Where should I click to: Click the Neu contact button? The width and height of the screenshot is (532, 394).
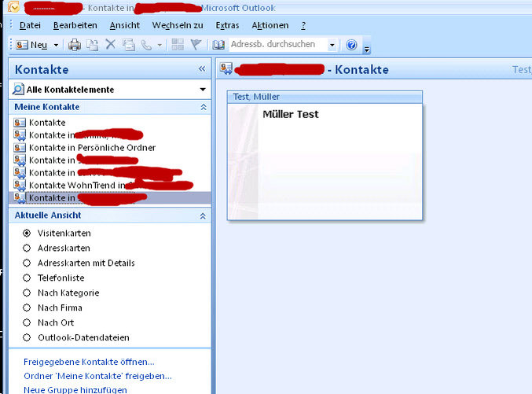click(x=31, y=45)
